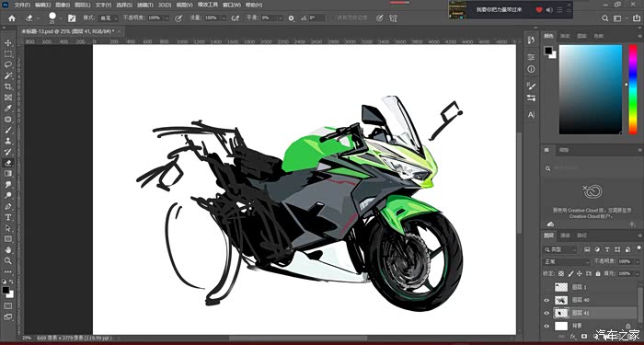Select the Eraser tool in left toolbar
Image resolution: width=644 pixels, height=345 pixels.
7,163
